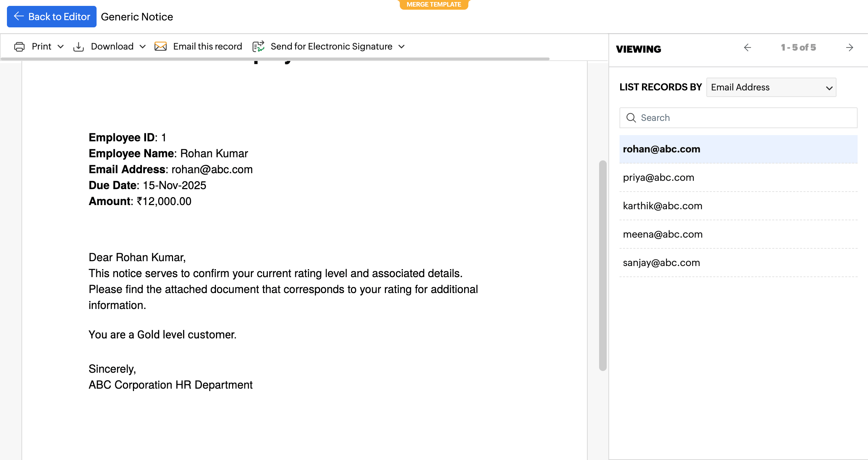
Task: Expand the Download options chevron
Action: [x=143, y=46]
